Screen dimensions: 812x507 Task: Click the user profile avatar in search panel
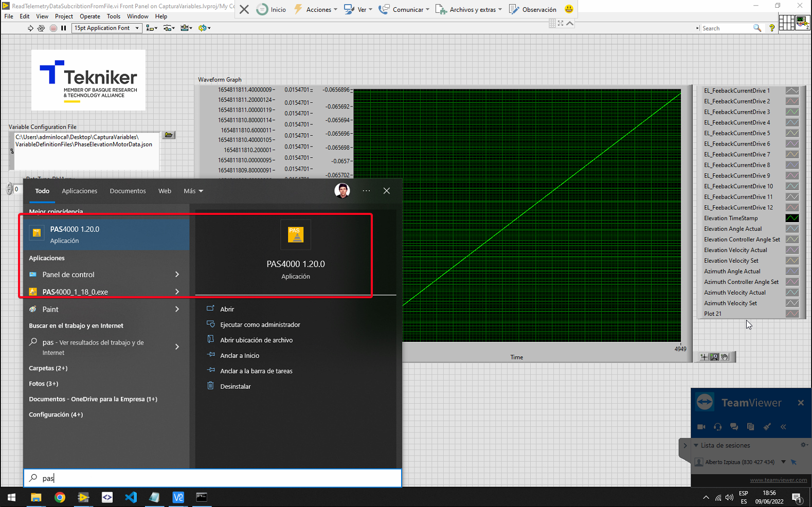point(342,191)
